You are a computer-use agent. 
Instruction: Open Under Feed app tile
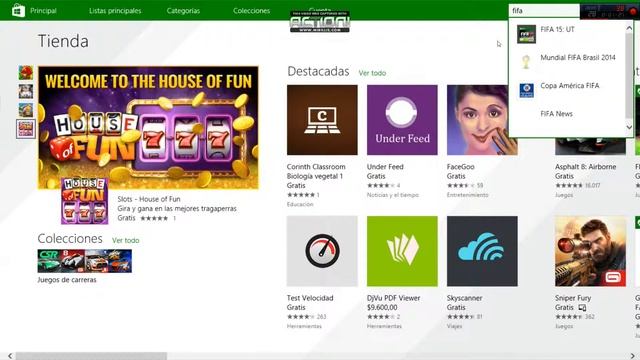pos(402,120)
